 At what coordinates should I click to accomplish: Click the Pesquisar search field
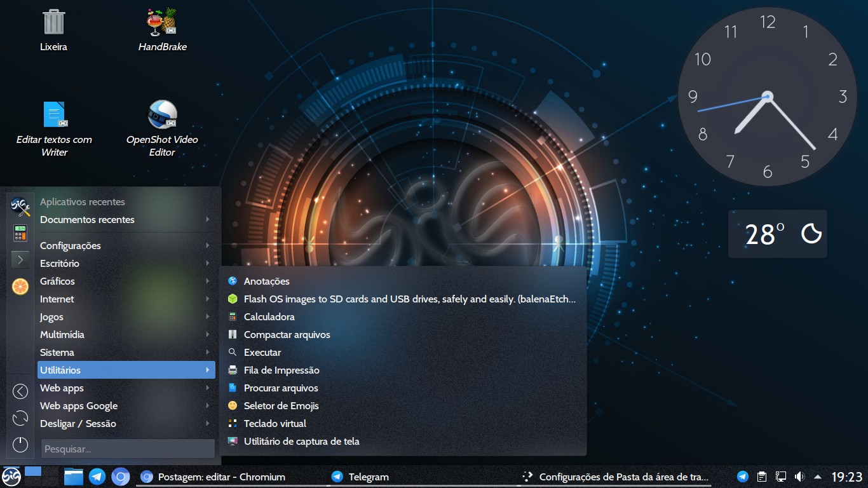pos(127,448)
